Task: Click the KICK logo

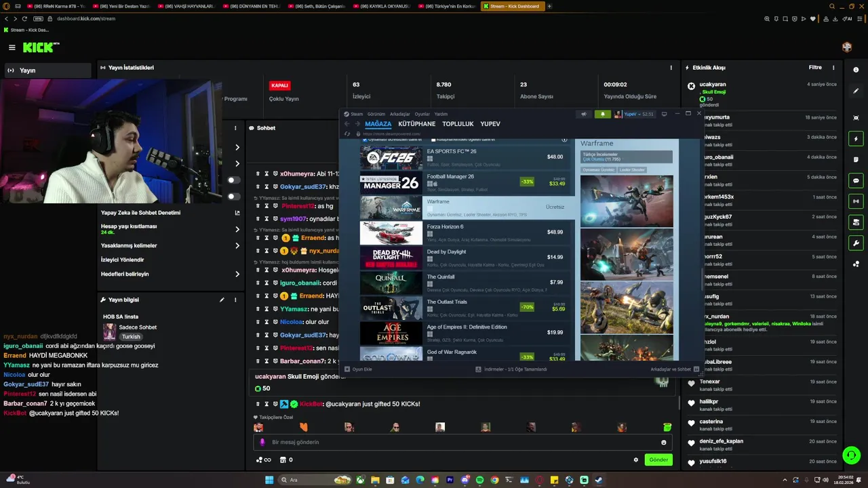Action: pyautogui.click(x=41, y=47)
